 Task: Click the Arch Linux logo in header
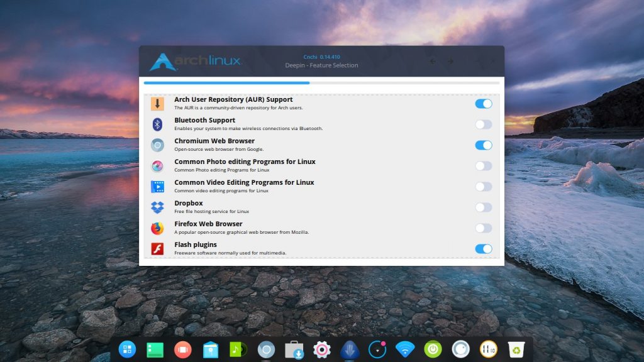196,62
